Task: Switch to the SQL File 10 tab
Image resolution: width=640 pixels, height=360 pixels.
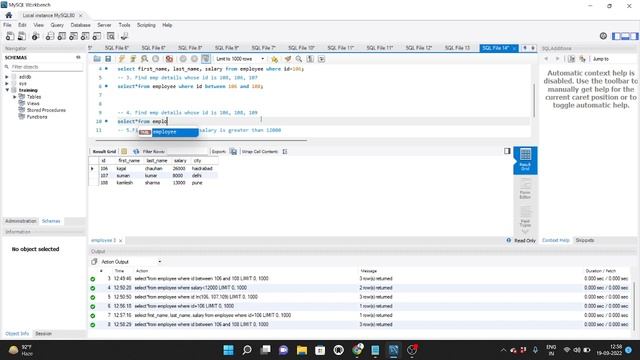Action: click(301, 48)
